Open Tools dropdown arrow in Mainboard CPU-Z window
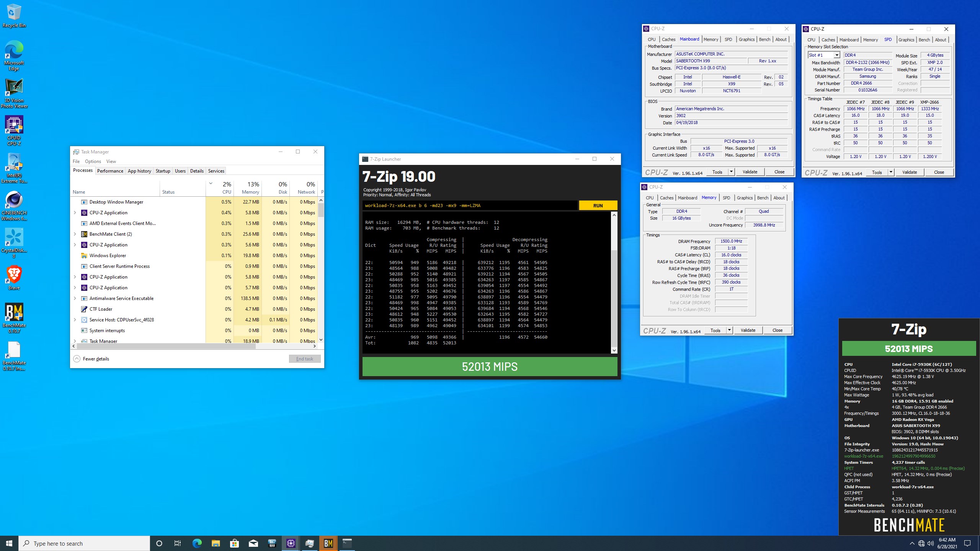 [x=731, y=172]
